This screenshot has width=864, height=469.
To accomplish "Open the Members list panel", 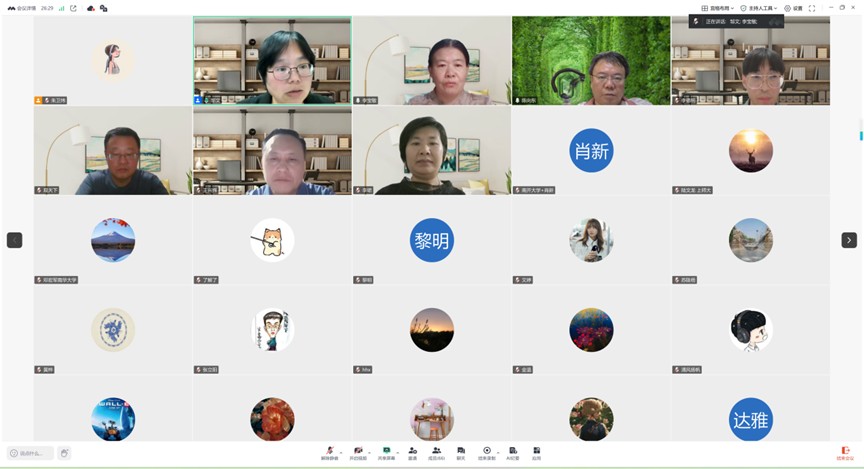I will 436,452.
